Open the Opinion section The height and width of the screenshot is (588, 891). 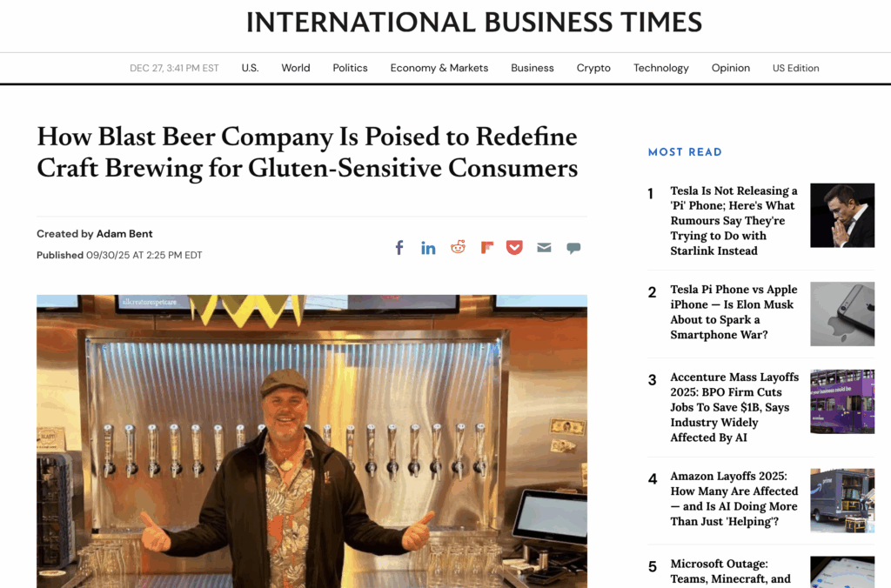731,68
